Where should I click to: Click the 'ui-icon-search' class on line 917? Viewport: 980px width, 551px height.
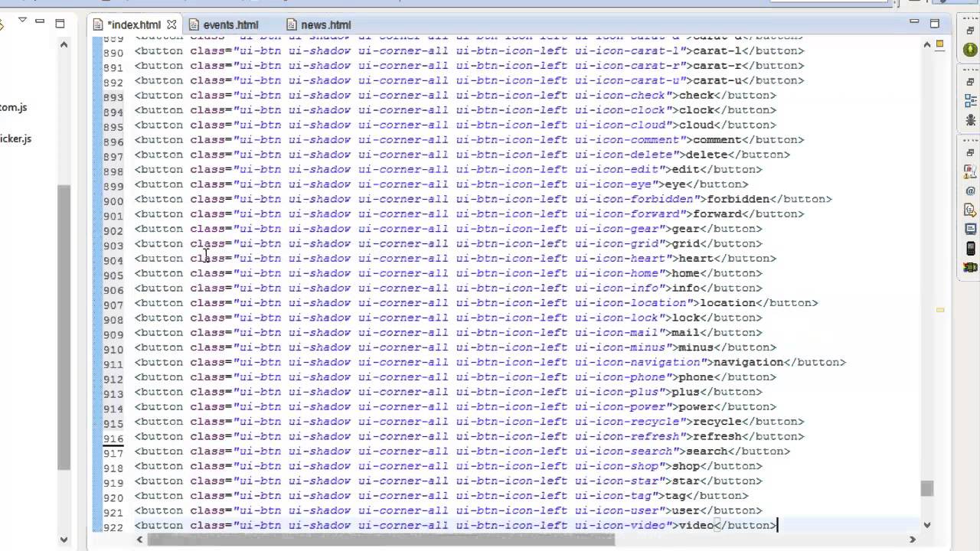click(x=623, y=452)
